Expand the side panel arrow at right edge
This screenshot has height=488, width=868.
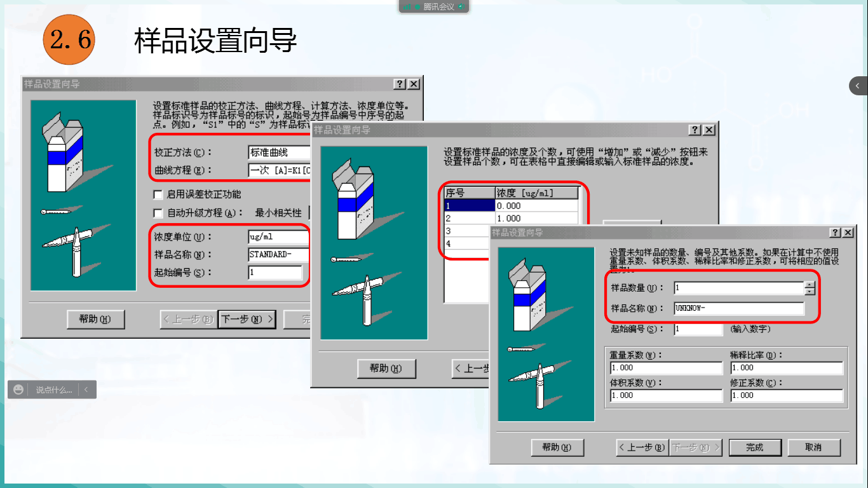tap(858, 86)
